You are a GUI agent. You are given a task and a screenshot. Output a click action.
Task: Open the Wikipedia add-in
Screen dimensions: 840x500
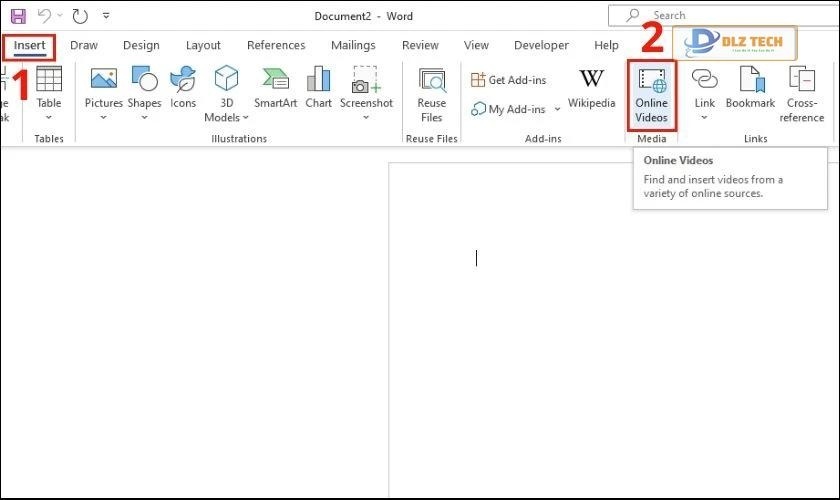pos(591,90)
